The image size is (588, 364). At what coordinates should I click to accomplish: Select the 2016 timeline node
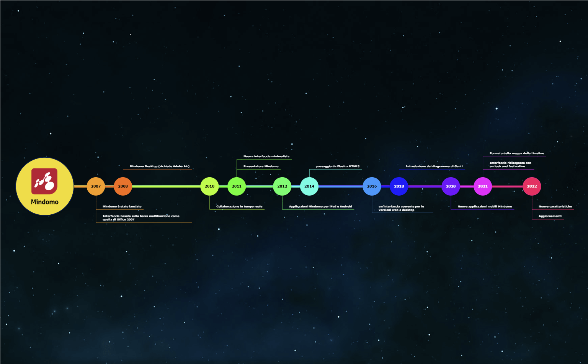(372, 186)
